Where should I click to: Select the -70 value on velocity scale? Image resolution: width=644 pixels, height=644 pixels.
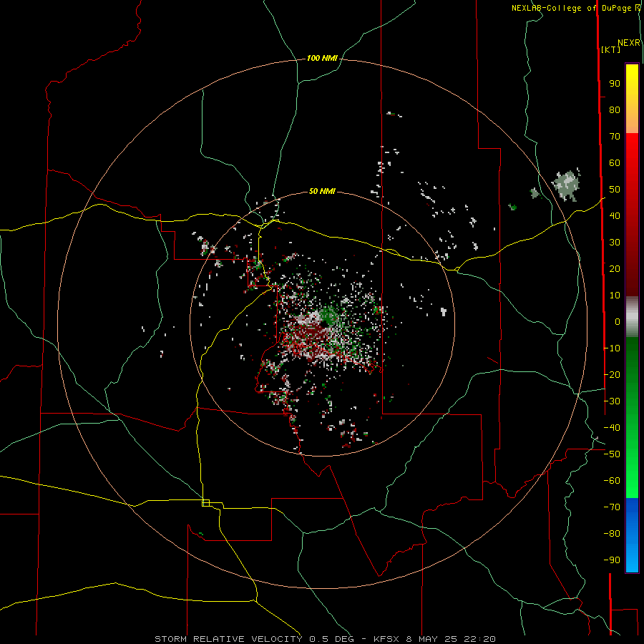click(x=612, y=507)
